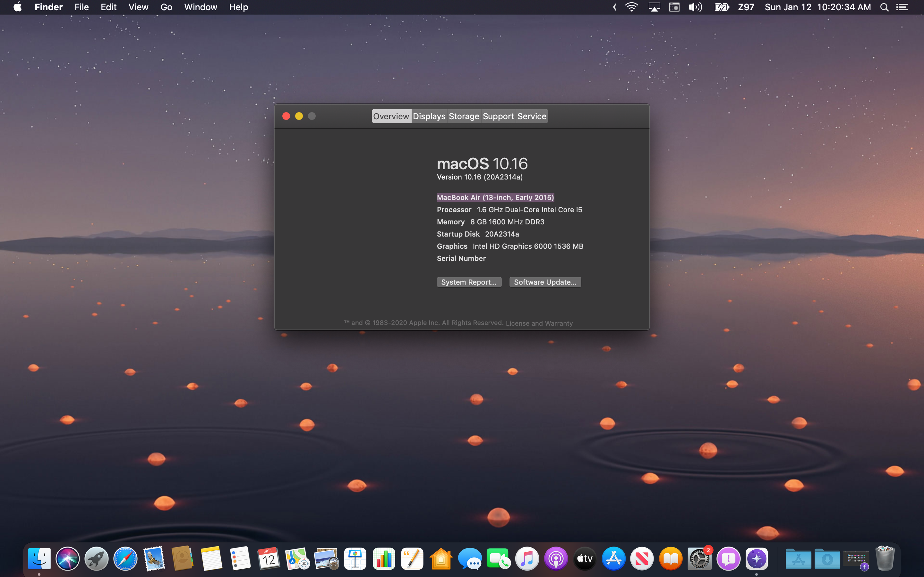Click the System Report... button

coord(468,282)
